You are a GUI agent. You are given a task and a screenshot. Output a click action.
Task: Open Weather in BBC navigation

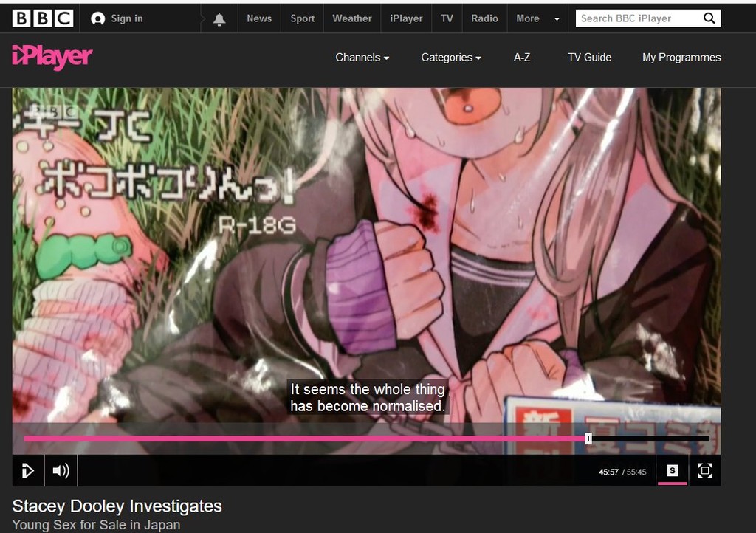(x=352, y=18)
